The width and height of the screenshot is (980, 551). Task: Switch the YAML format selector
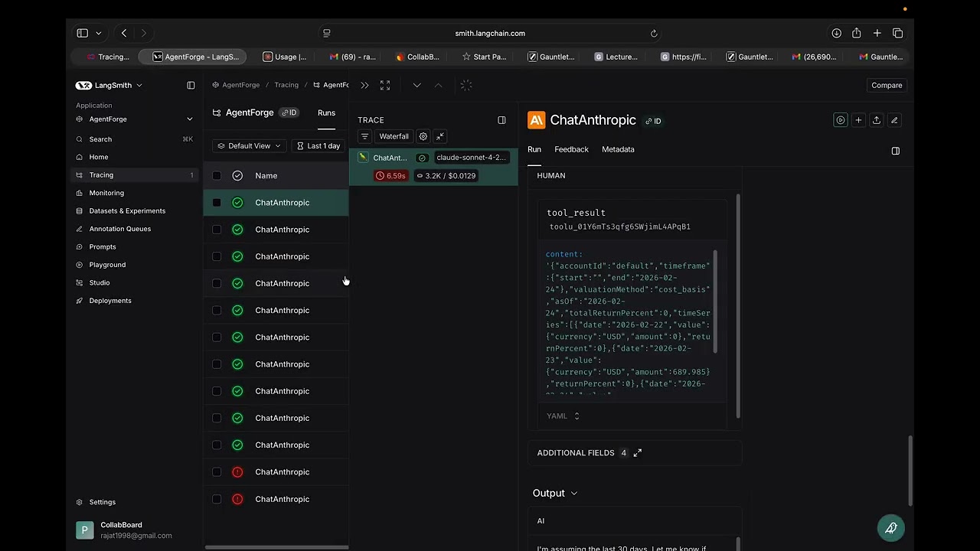click(563, 416)
